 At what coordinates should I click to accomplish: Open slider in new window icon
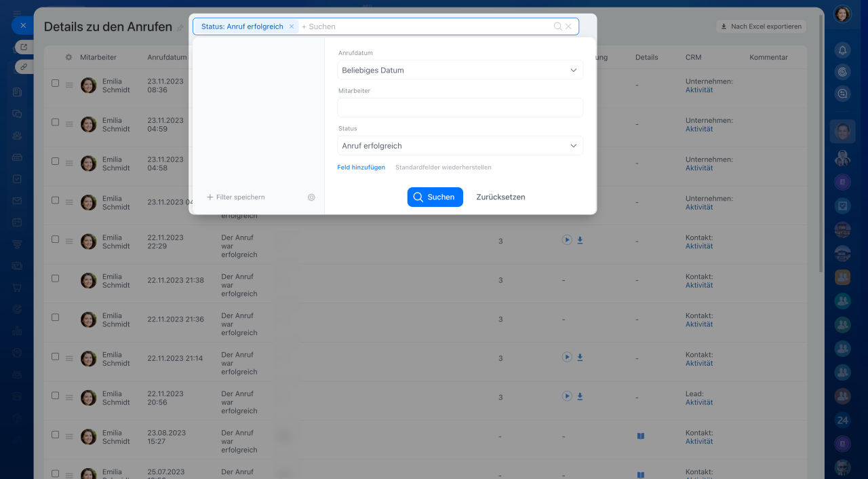pos(24,47)
